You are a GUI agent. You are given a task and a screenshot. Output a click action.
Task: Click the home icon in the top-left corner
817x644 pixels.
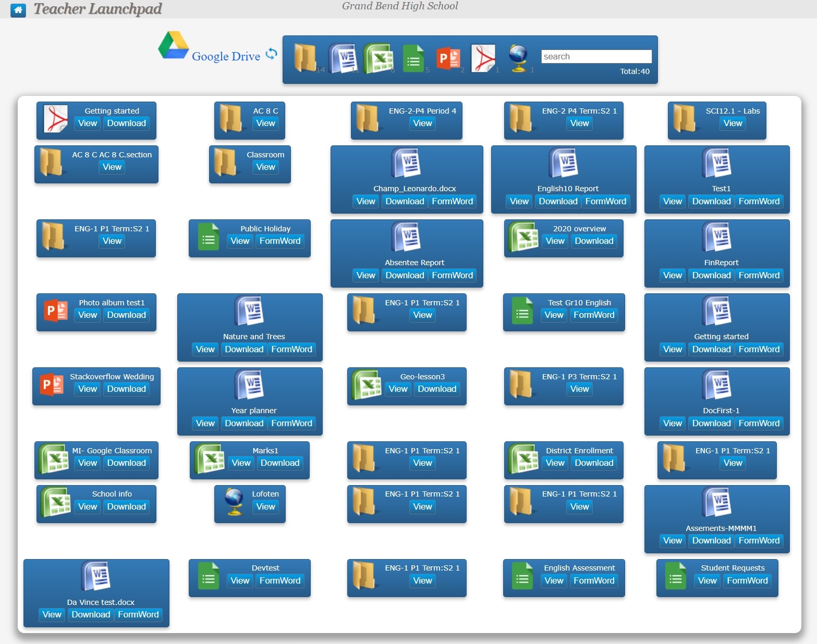(19, 10)
